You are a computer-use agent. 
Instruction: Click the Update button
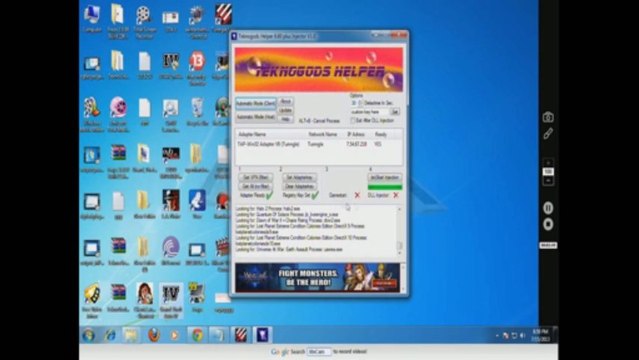[286, 110]
